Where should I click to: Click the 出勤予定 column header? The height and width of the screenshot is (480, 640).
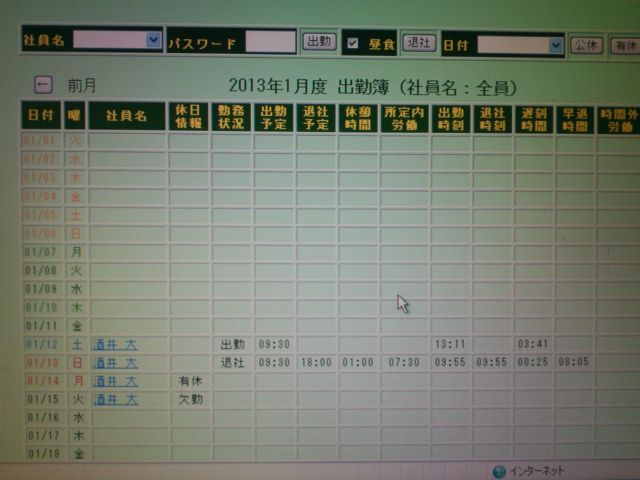pos(273,118)
